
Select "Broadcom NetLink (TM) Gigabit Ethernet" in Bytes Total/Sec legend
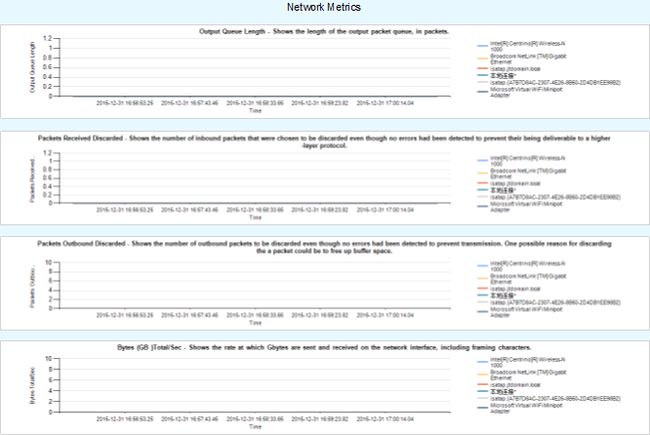528,375
